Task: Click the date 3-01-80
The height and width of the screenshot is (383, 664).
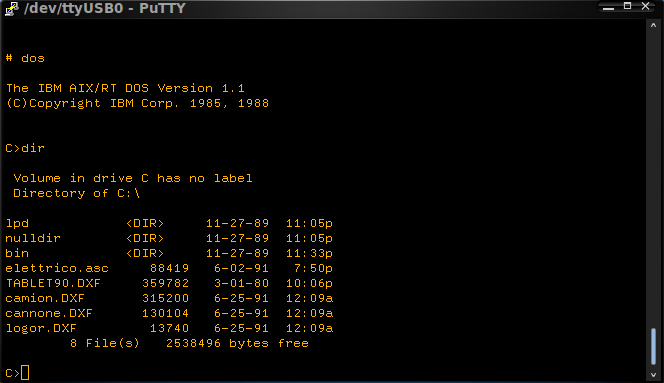Action: pyautogui.click(x=241, y=283)
